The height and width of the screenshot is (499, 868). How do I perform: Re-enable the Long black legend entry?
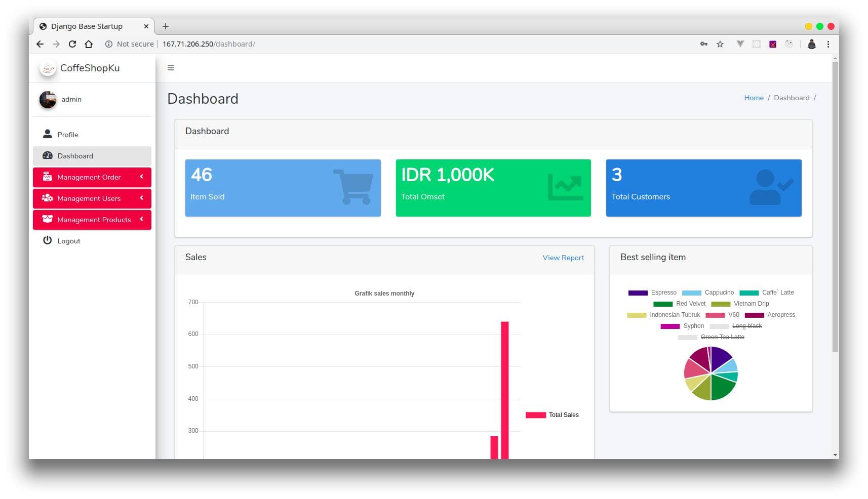[x=736, y=326]
